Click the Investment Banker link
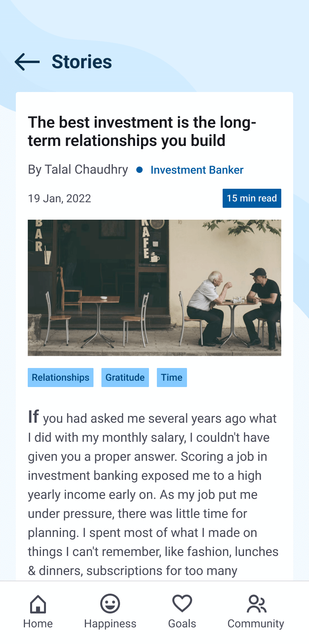Viewport: 309px width, 644px height. coord(197,170)
